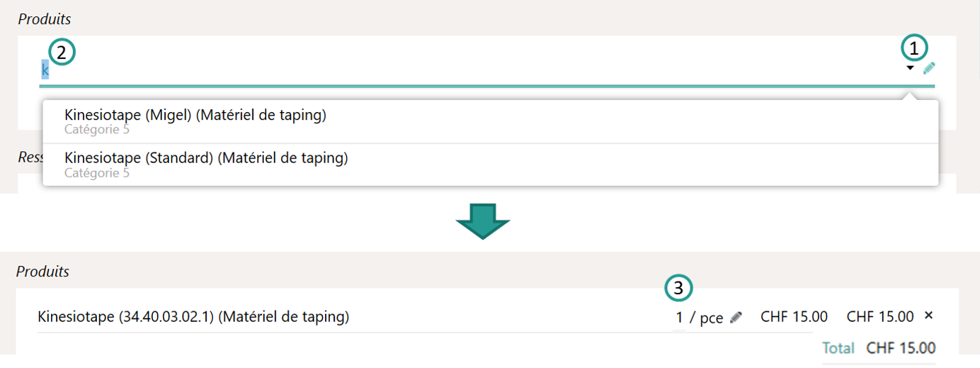Click the numbered circle marker 1
The width and height of the screenshot is (980, 368).
point(914,48)
